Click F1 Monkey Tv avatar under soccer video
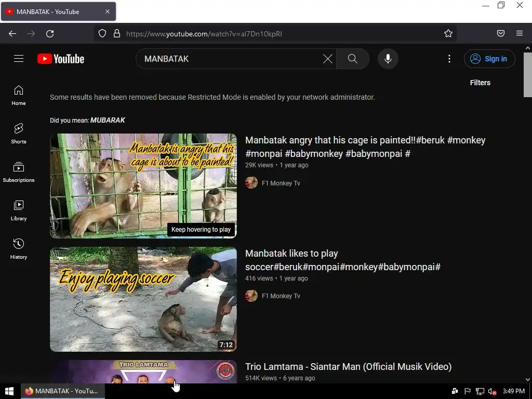 251,296
